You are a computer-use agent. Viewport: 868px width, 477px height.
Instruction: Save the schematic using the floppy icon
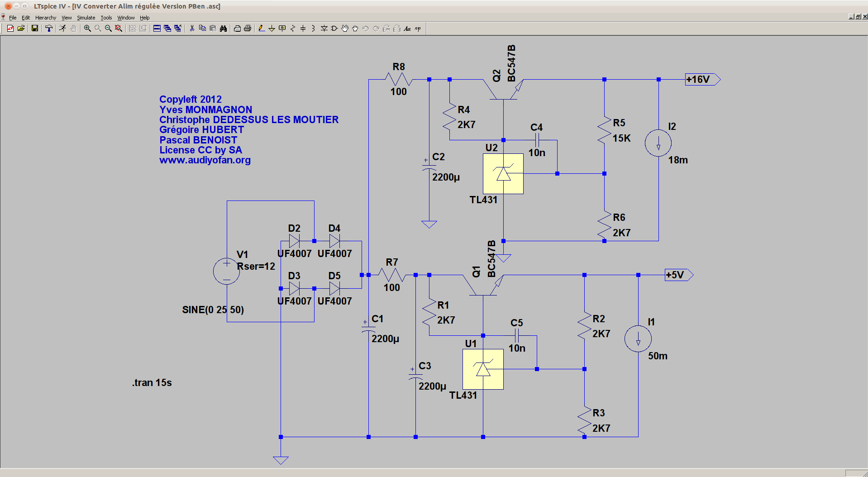[x=34, y=28]
